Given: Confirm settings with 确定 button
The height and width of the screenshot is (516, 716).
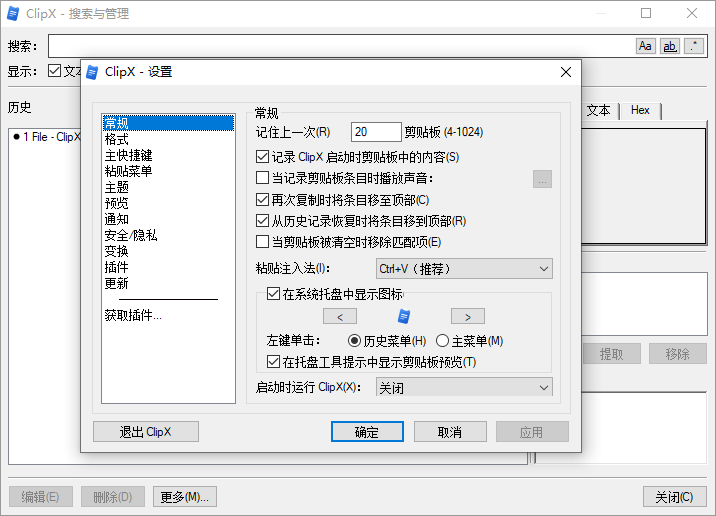Looking at the screenshot, I should coord(367,432).
